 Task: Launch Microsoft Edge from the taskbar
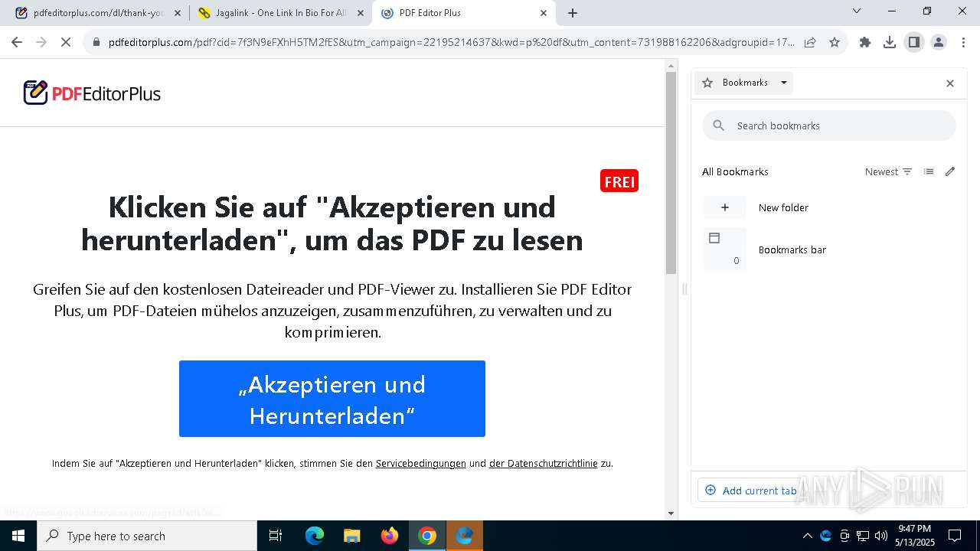point(315,536)
